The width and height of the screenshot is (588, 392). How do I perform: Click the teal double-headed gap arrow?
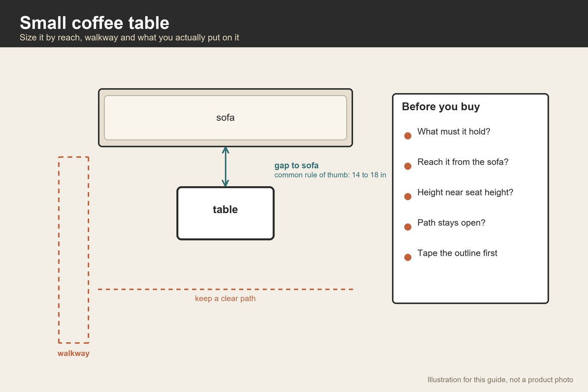225,167
